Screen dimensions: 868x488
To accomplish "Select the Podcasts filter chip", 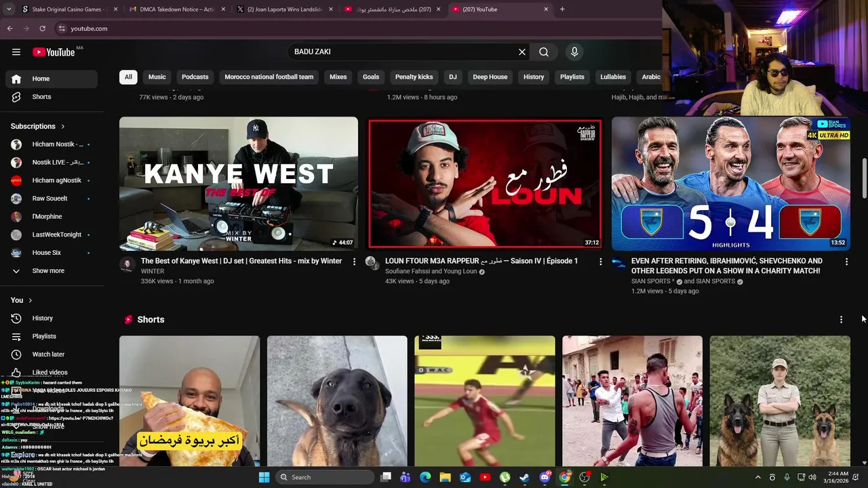I will pyautogui.click(x=195, y=77).
